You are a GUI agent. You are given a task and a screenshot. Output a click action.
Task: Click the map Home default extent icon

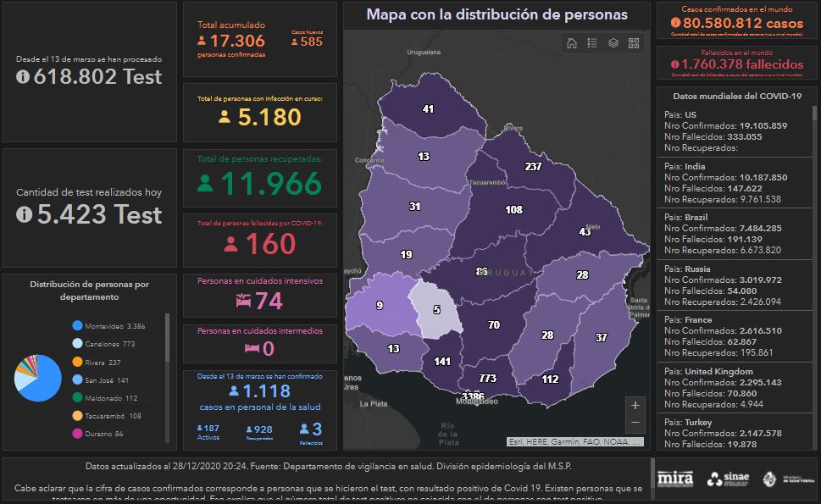[572, 43]
